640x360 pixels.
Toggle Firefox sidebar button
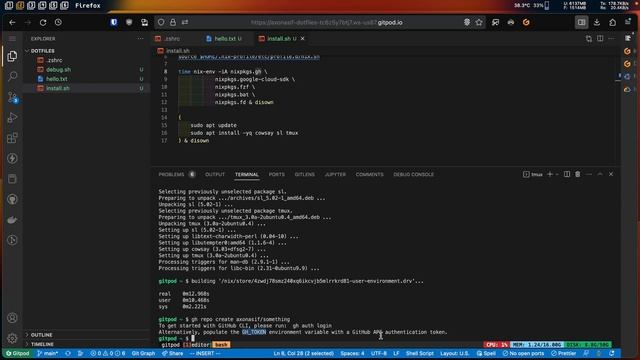click(x=581, y=22)
